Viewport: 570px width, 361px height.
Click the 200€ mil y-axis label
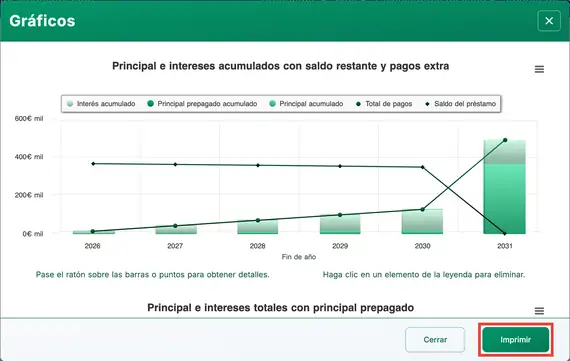[x=29, y=195]
